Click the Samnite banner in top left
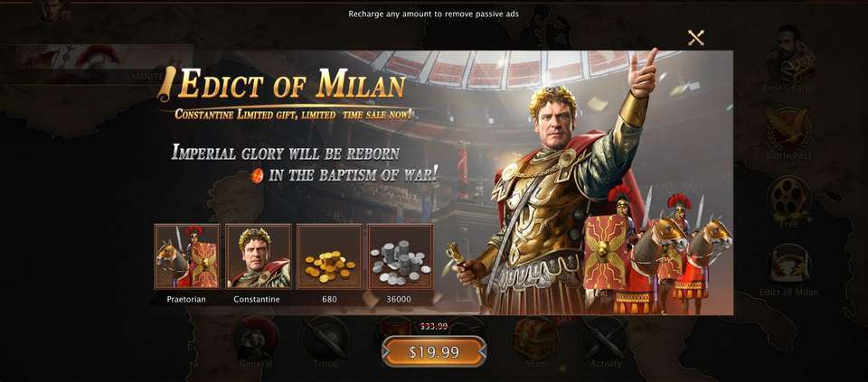This screenshot has width=868, height=382. pos(97,64)
